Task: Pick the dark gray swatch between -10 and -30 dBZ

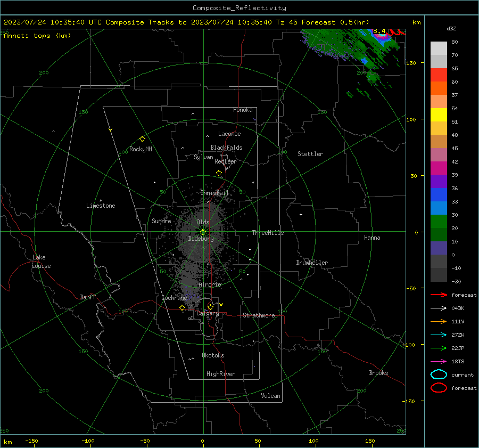Action: pos(439,275)
